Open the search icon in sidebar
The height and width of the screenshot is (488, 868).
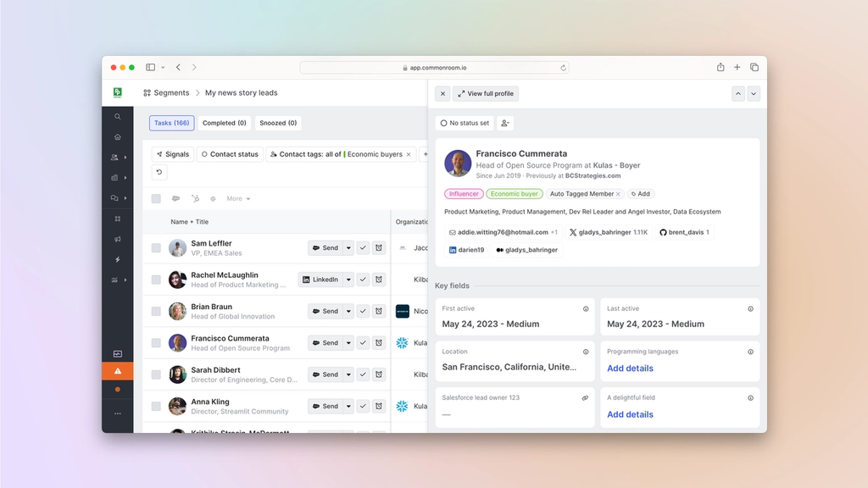[x=117, y=117]
